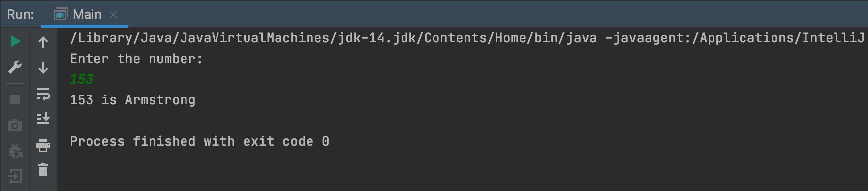Click the 'Enter the number:' prompt line
Image resolution: width=868 pixels, height=191 pixels.
click(x=136, y=59)
